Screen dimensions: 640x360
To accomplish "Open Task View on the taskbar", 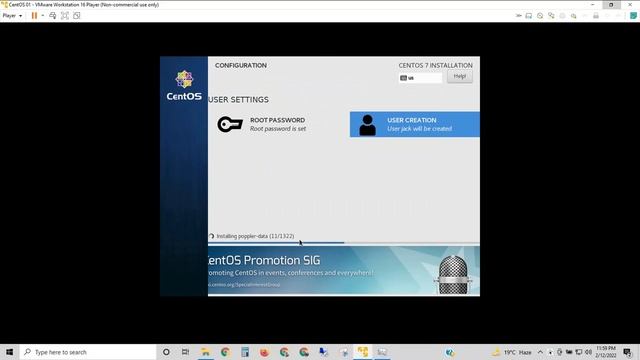I will point(185,352).
